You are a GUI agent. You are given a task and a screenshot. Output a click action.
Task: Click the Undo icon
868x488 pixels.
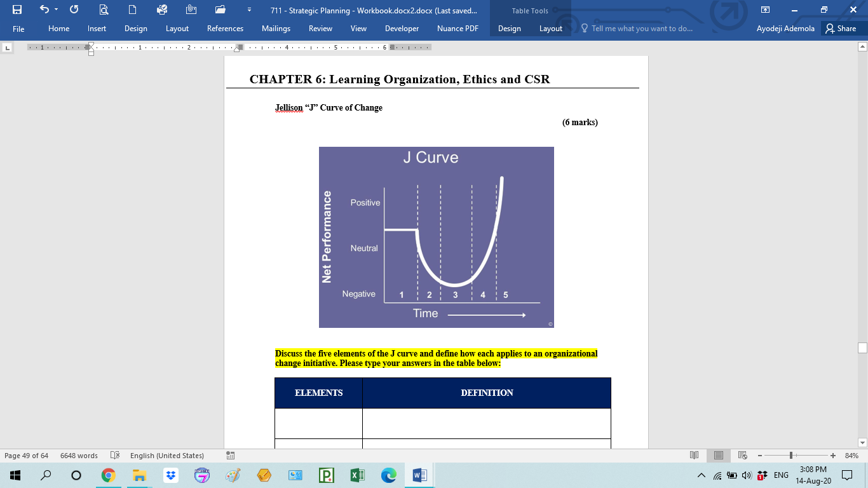44,10
